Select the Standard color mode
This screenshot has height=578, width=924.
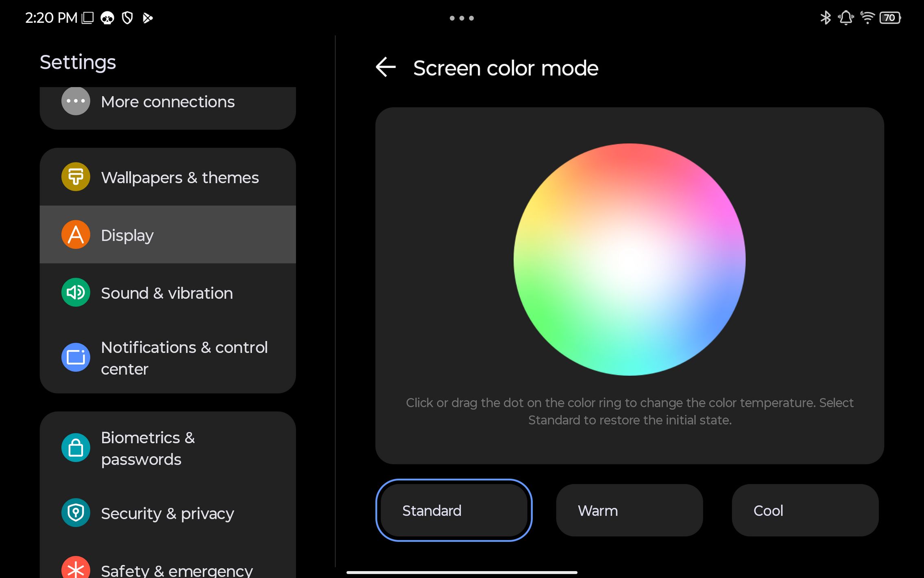[453, 510]
